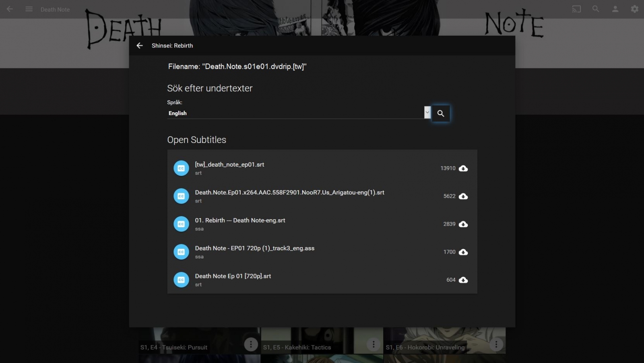Open episode S1, E4 - Tsuiseki: Pursuit
This screenshot has width=644, height=363.
coord(174,347)
